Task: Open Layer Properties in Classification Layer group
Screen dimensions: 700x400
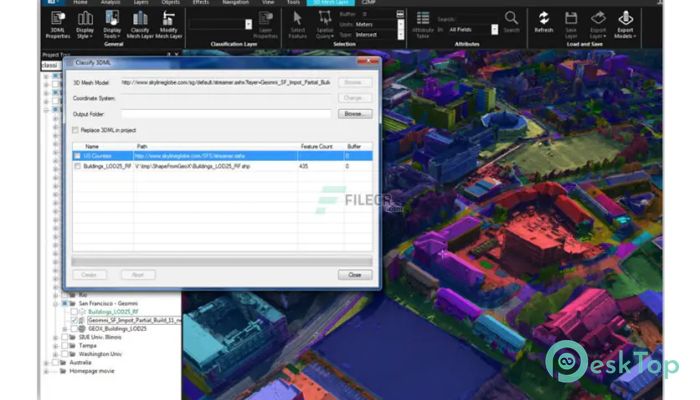Action: tap(266, 25)
